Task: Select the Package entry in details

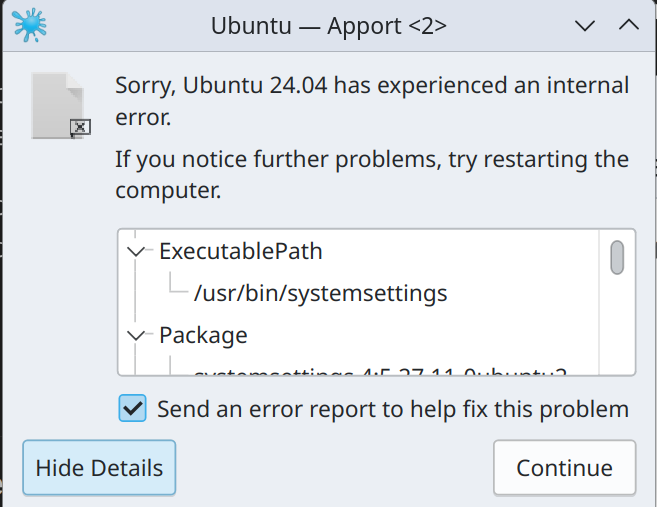Action: pyautogui.click(x=203, y=335)
